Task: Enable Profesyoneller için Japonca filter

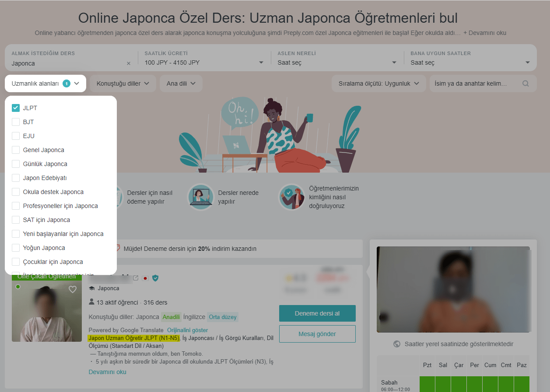Action: [x=16, y=206]
